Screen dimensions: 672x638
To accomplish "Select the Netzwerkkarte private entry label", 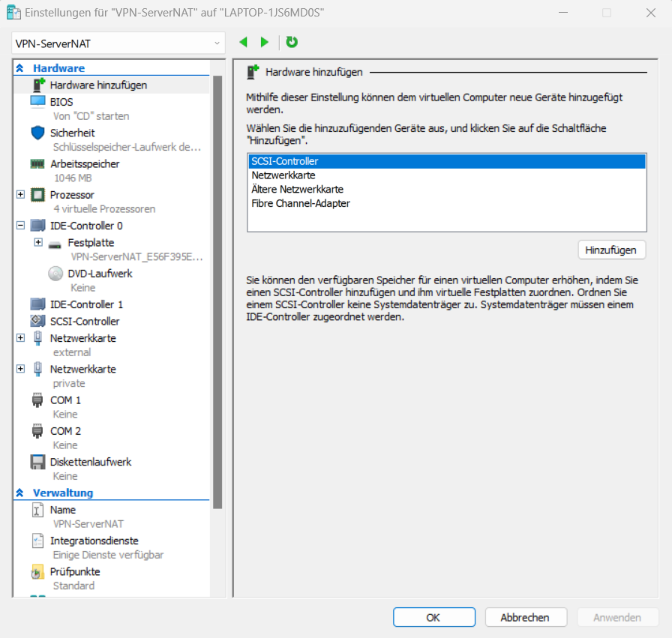I will click(x=82, y=370).
